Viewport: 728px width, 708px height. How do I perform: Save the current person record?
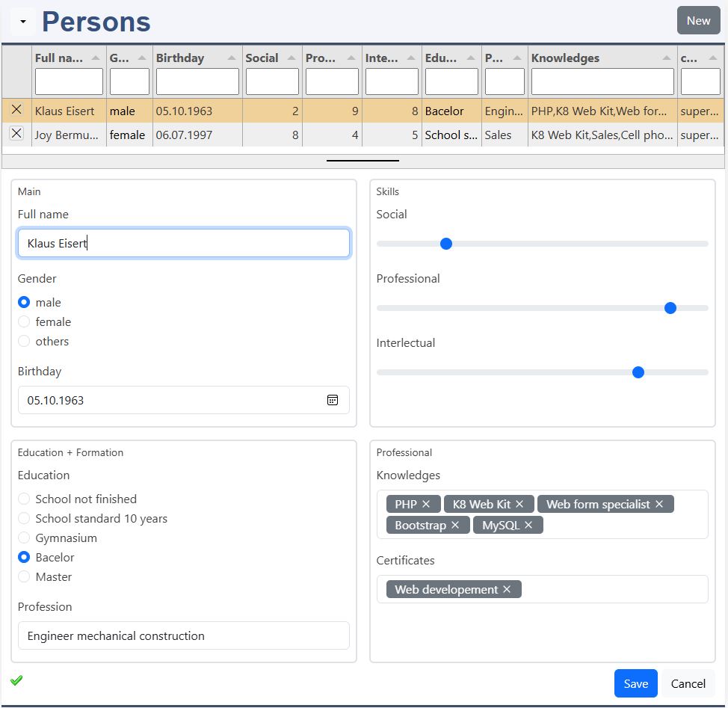635,683
